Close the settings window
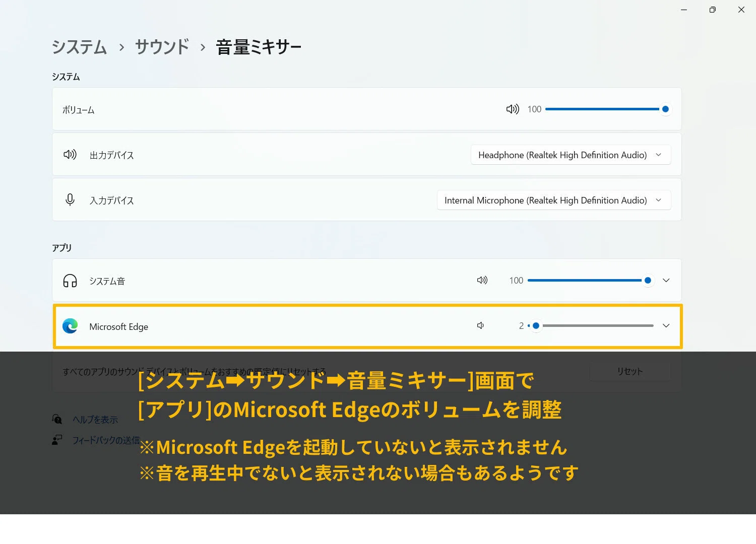The height and width of the screenshot is (544, 756). coord(741,10)
